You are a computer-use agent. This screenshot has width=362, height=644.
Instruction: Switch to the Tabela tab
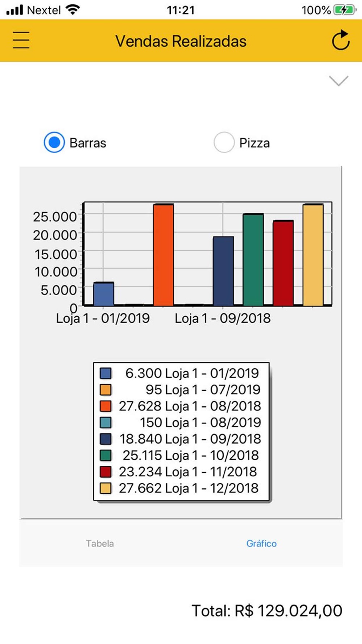100,543
